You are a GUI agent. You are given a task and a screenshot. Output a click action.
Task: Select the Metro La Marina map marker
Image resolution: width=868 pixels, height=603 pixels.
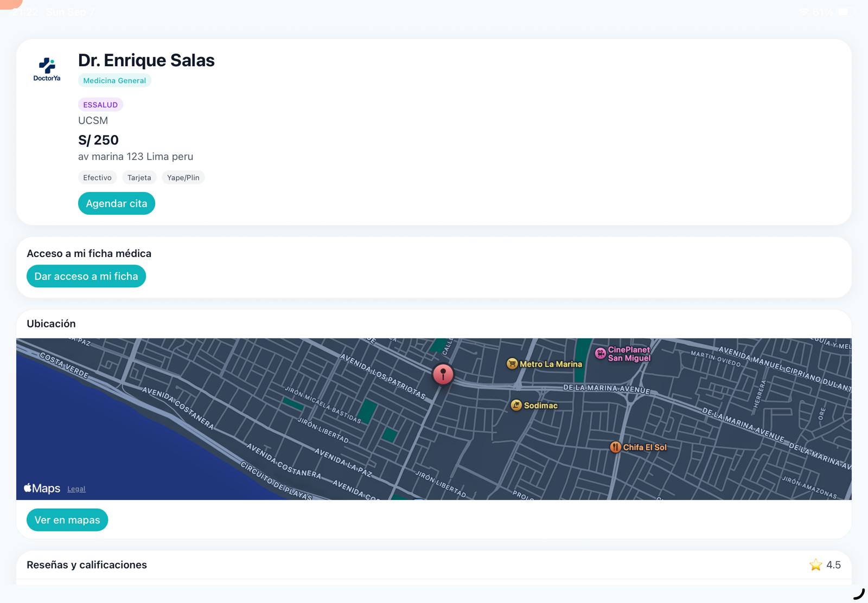point(512,364)
